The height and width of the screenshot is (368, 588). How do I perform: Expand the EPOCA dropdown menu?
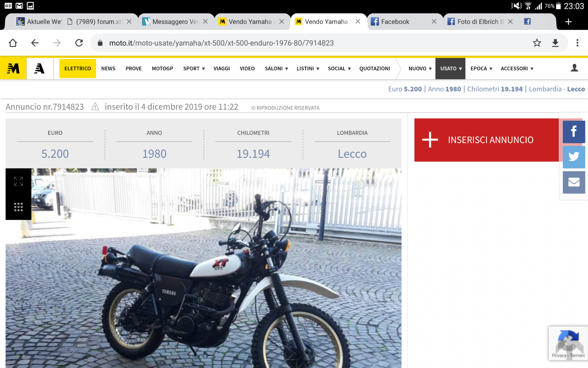[x=481, y=69]
